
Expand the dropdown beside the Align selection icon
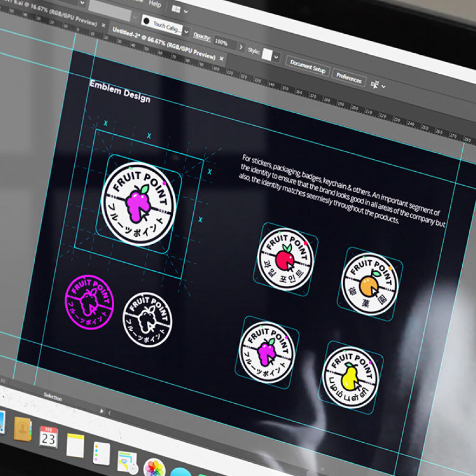(x=383, y=87)
